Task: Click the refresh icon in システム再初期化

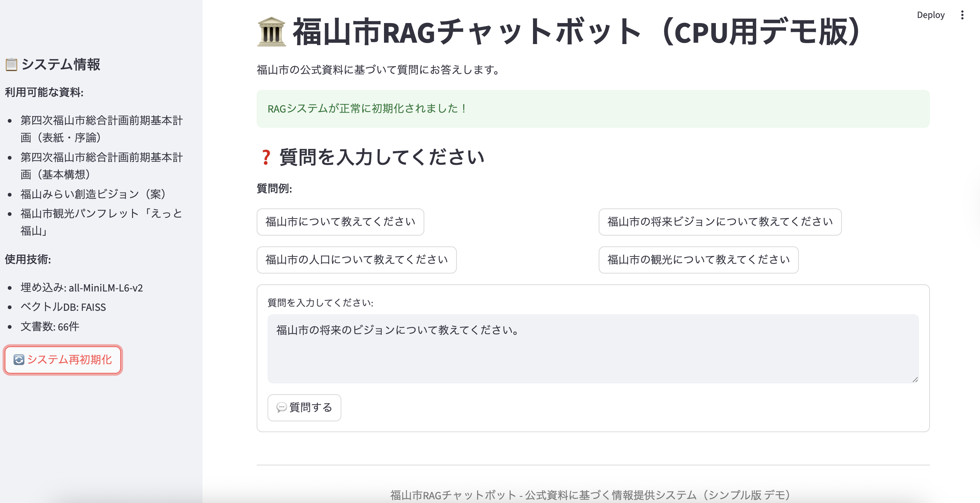Action: [x=19, y=360]
